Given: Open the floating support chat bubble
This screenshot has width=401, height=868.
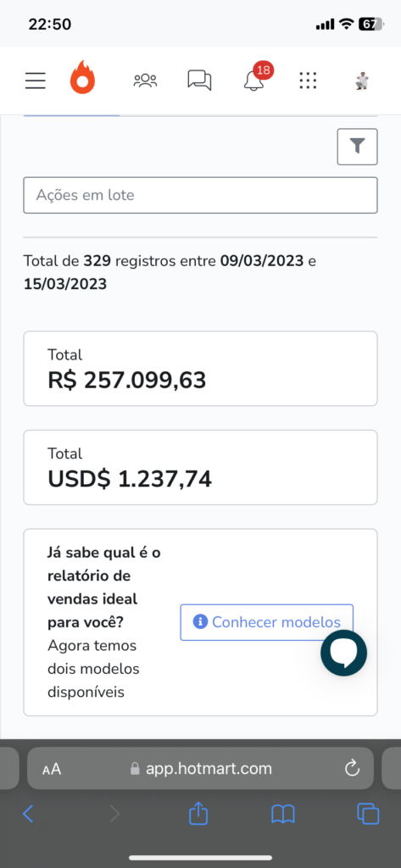Looking at the screenshot, I should [x=344, y=653].
